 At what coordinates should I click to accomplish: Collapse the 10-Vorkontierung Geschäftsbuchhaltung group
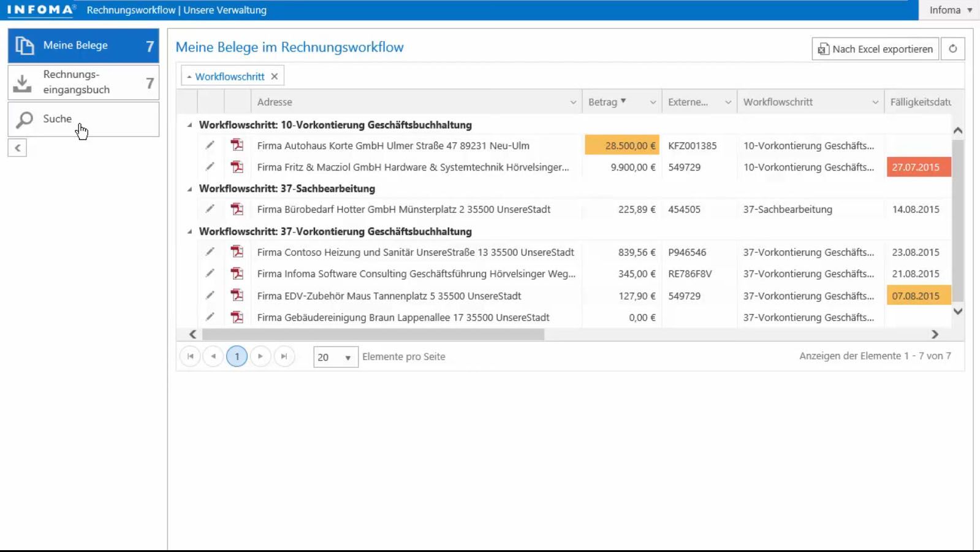[x=190, y=125]
